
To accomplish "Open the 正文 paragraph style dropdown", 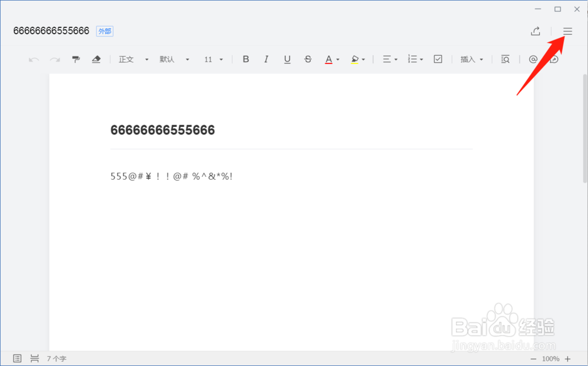I will [x=133, y=59].
